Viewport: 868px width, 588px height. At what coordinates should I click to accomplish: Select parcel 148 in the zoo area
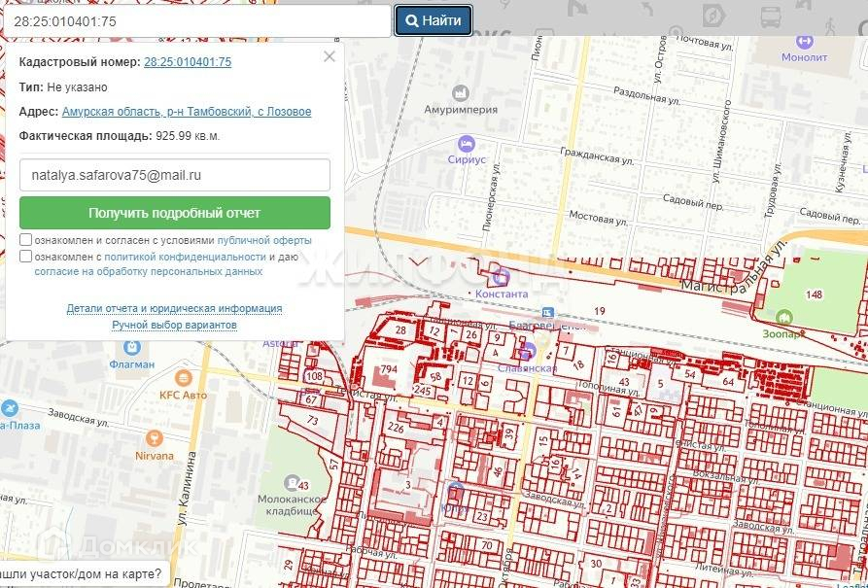pos(814,294)
